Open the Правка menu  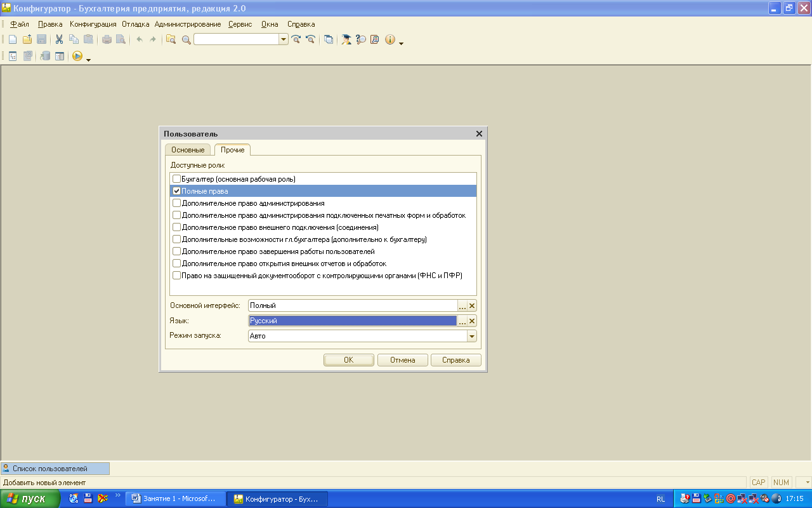[50, 24]
